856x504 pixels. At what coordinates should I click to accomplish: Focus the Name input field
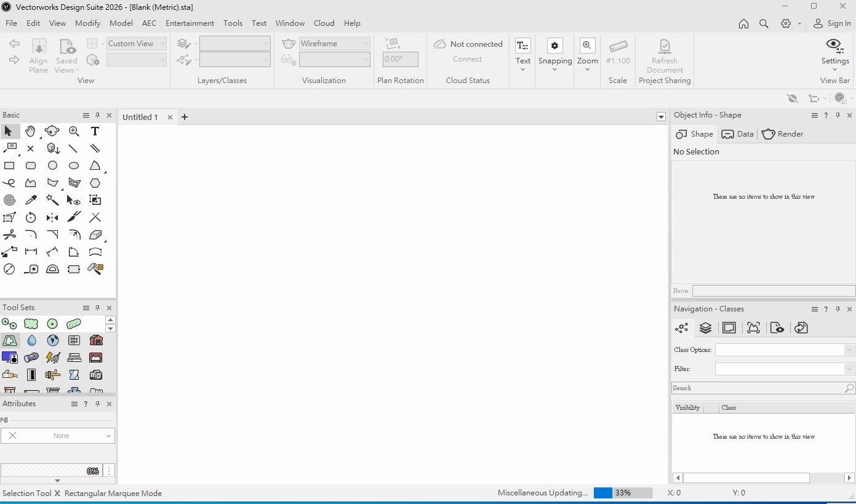point(774,290)
